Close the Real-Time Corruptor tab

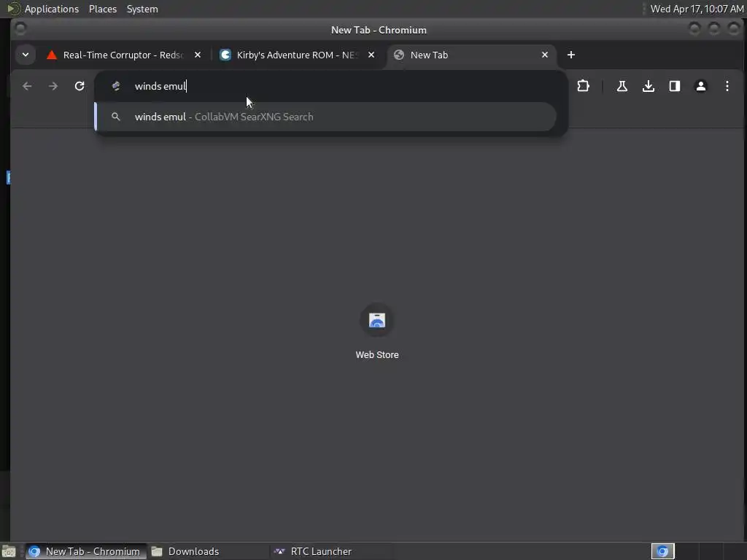pyautogui.click(x=198, y=55)
